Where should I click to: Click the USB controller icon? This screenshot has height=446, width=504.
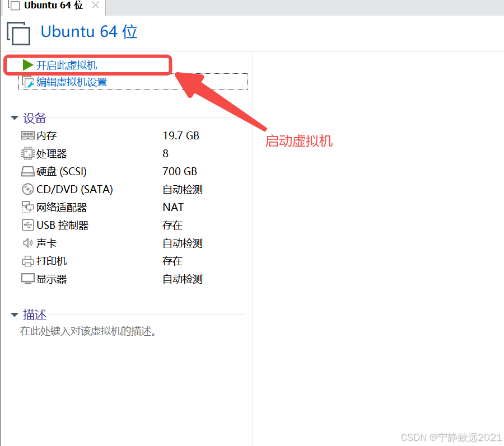click(27, 225)
